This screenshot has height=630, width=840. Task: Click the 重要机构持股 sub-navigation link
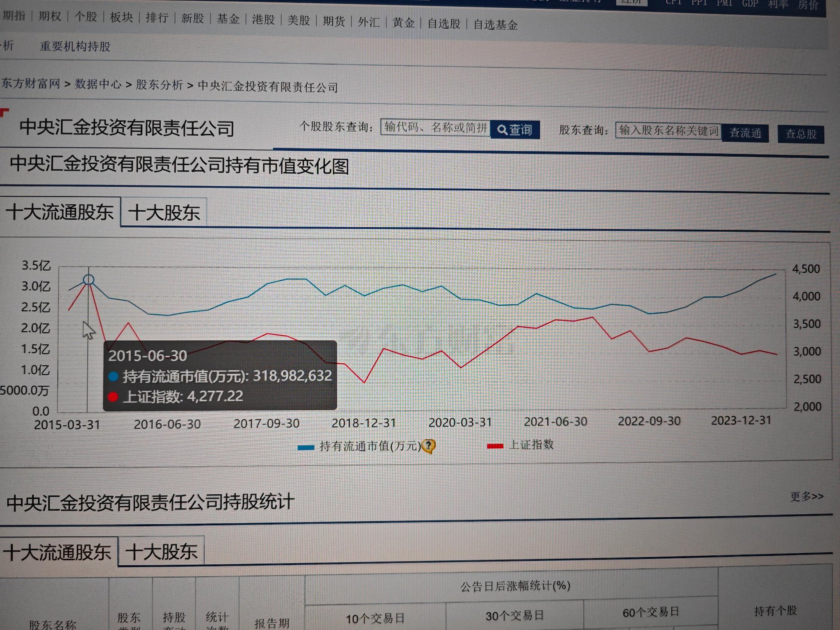[75, 46]
